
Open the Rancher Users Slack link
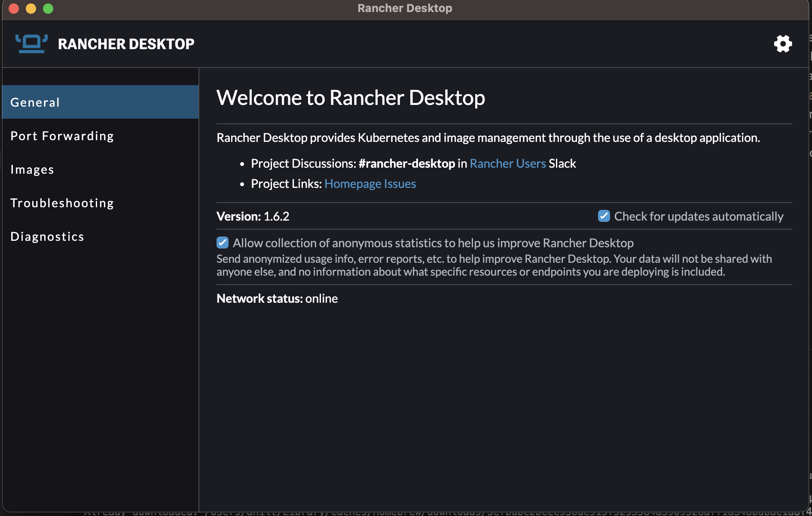tap(507, 163)
